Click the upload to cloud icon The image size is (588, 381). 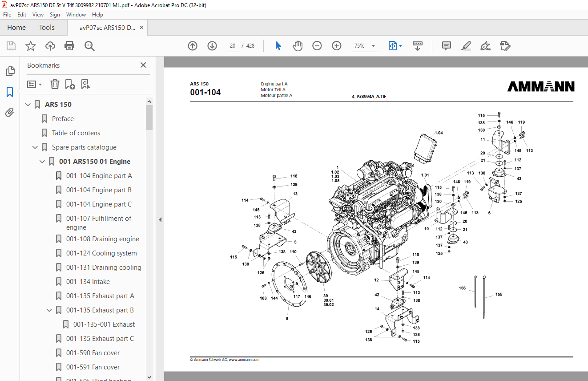tap(50, 46)
